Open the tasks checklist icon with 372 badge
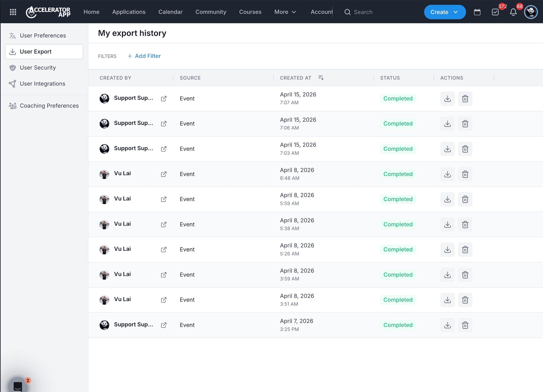This screenshot has width=543, height=392. [x=495, y=12]
